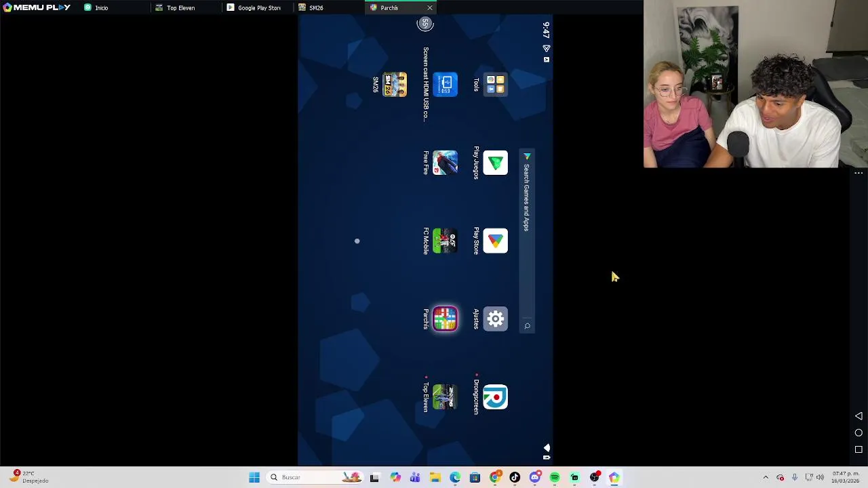The width and height of the screenshot is (868, 488).
Task: Launch the Parchís game icon
Action: [445, 319]
